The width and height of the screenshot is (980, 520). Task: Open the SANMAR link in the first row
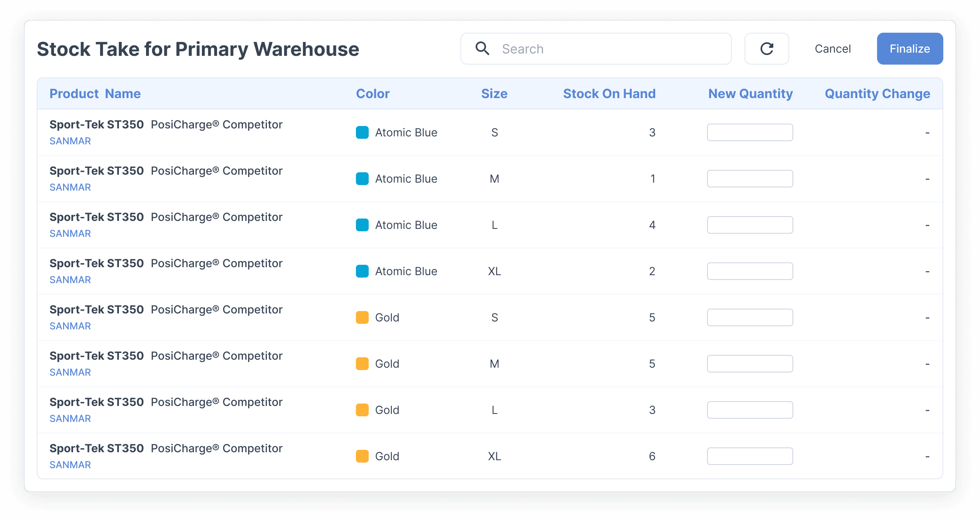coord(70,140)
